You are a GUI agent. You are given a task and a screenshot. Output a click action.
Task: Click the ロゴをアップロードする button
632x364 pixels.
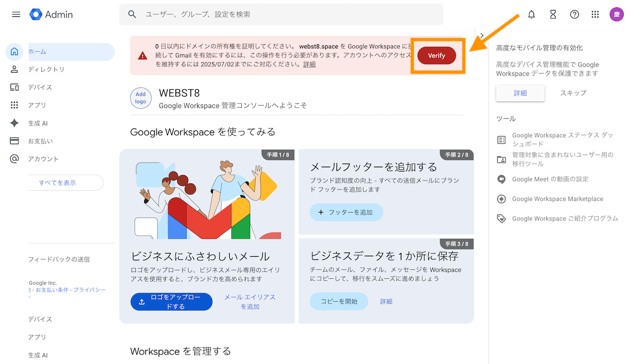[x=172, y=302]
